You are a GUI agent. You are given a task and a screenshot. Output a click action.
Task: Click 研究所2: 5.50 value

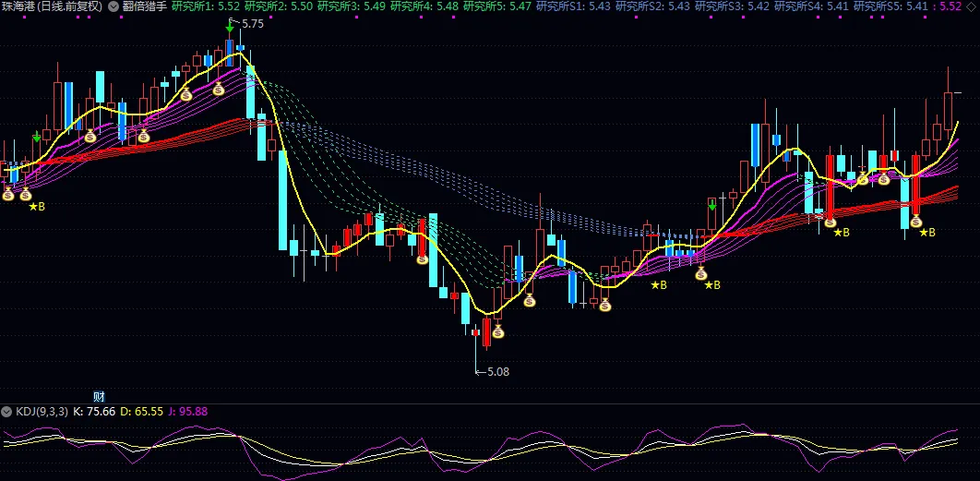point(279,6)
